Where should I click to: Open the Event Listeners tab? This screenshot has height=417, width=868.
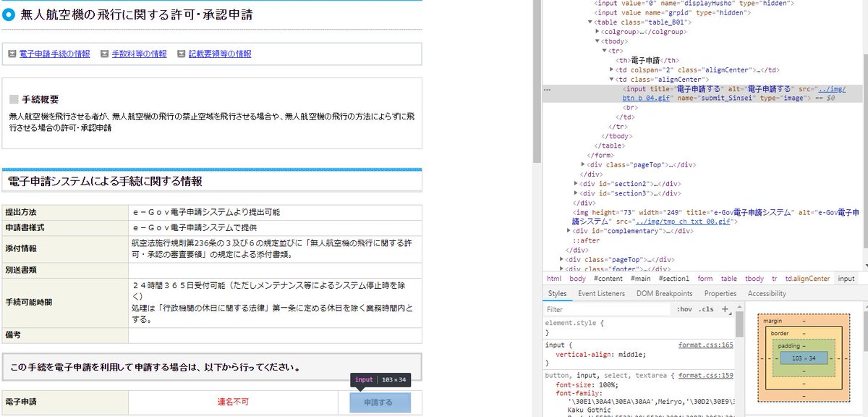click(x=601, y=294)
